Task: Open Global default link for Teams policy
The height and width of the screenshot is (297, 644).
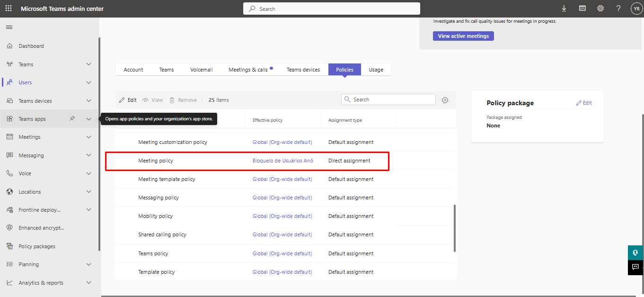Action: (282, 253)
